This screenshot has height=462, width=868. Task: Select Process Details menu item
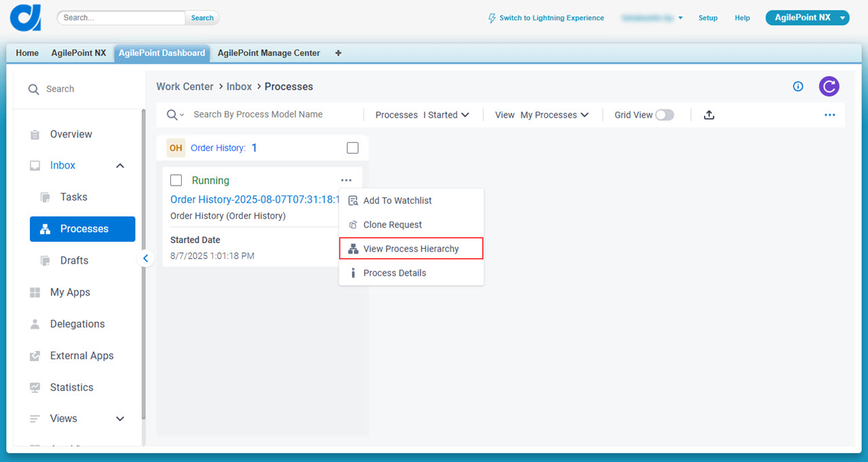click(411, 273)
